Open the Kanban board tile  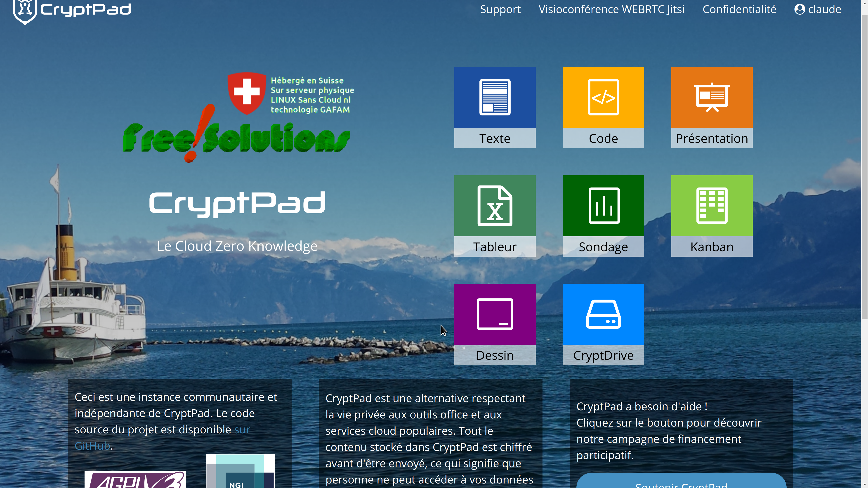pos(712,216)
